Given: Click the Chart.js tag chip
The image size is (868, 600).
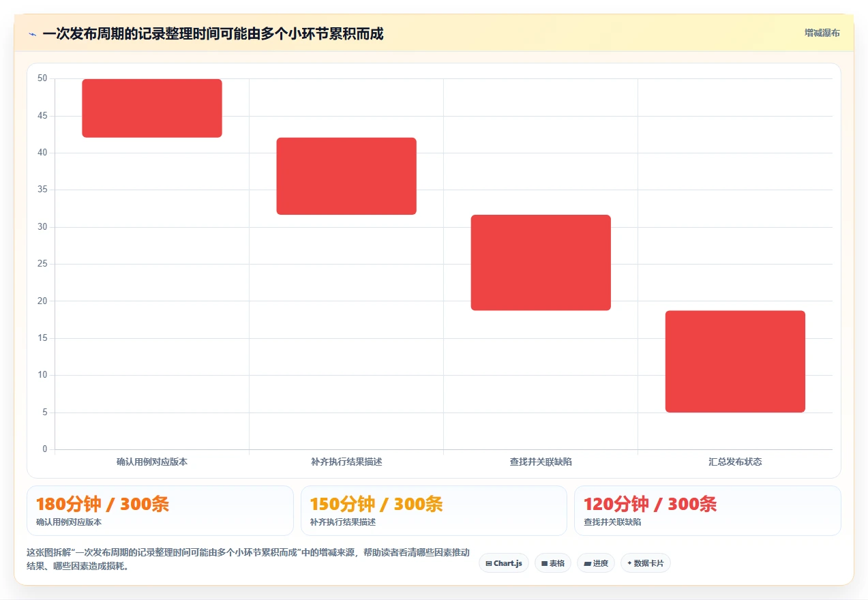Looking at the screenshot, I should tap(504, 563).
